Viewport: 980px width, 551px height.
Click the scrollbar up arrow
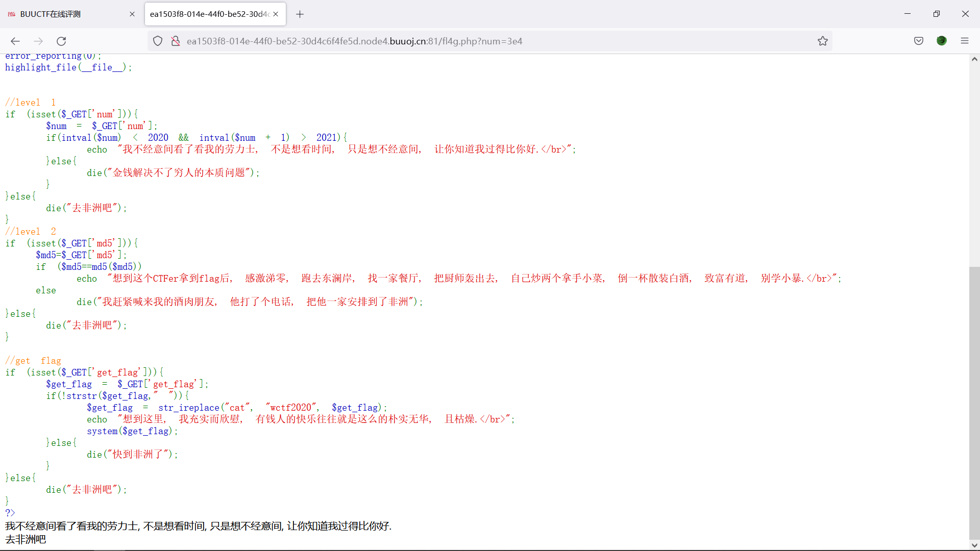974,59
